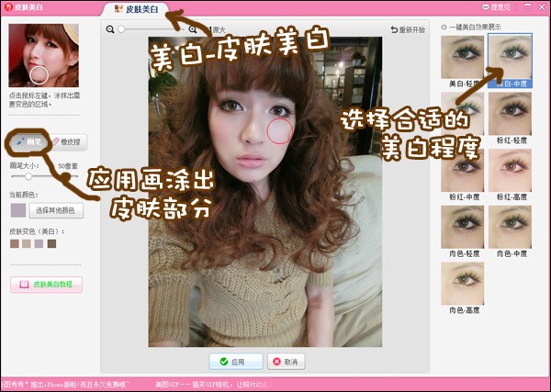Viewport: 551px width, 392px height.
Task: Select the 画笔 brush tool
Action: 29,141
